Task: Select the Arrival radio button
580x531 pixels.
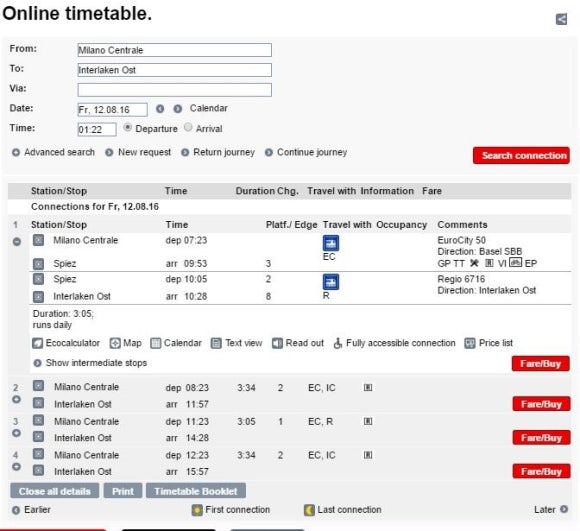Action: (x=188, y=127)
